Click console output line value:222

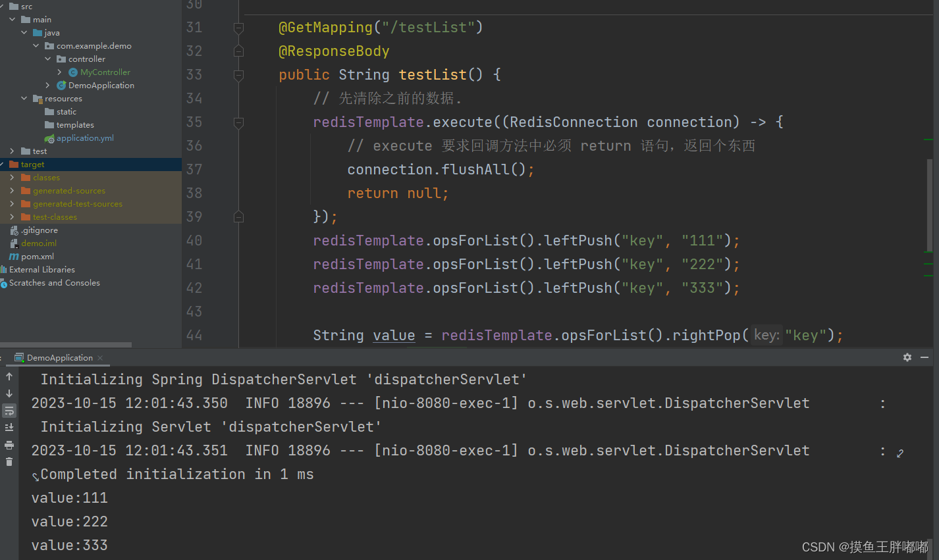click(x=69, y=522)
